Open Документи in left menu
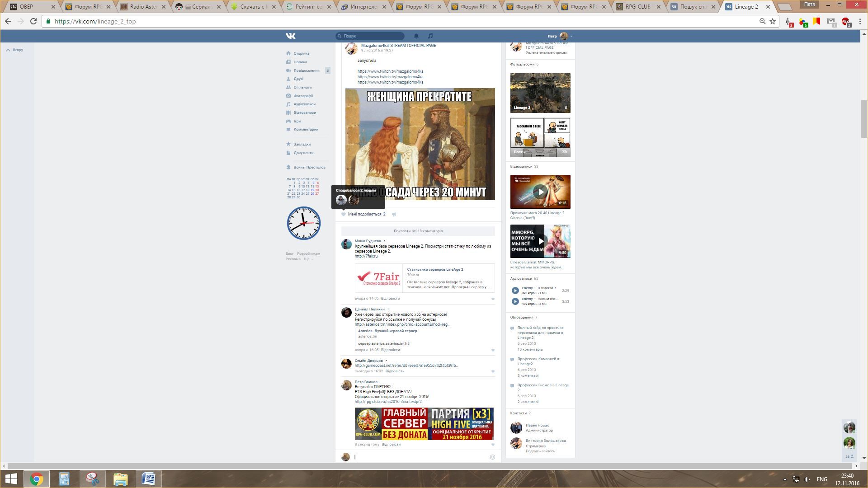 click(303, 153)
